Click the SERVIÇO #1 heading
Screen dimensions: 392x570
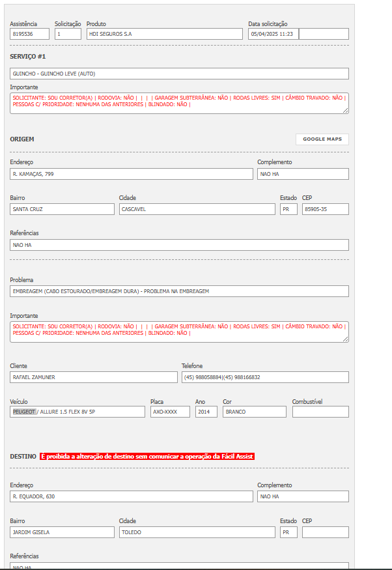[x=27, y=56]
